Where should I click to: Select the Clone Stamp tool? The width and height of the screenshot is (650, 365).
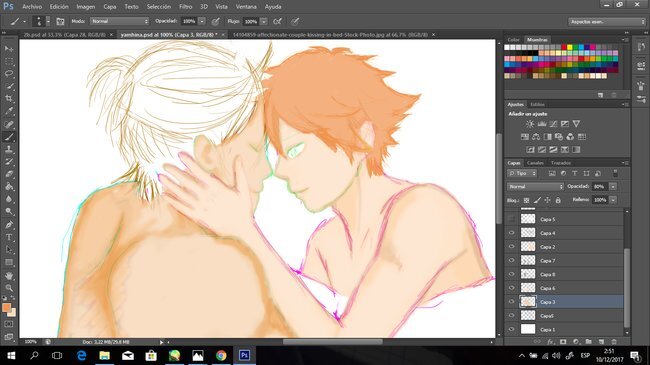[x=9, y=149]
